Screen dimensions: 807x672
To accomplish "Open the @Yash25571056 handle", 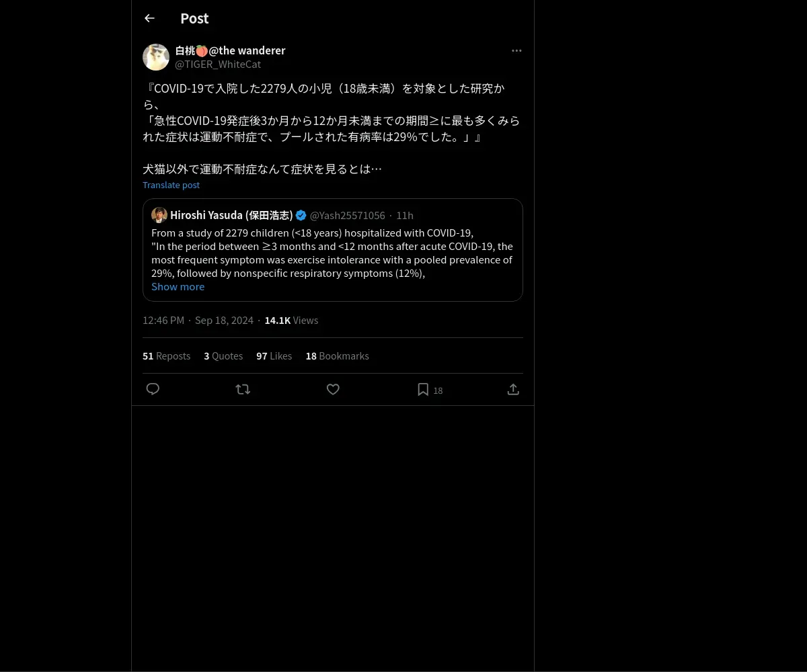I will pos(347,215).
